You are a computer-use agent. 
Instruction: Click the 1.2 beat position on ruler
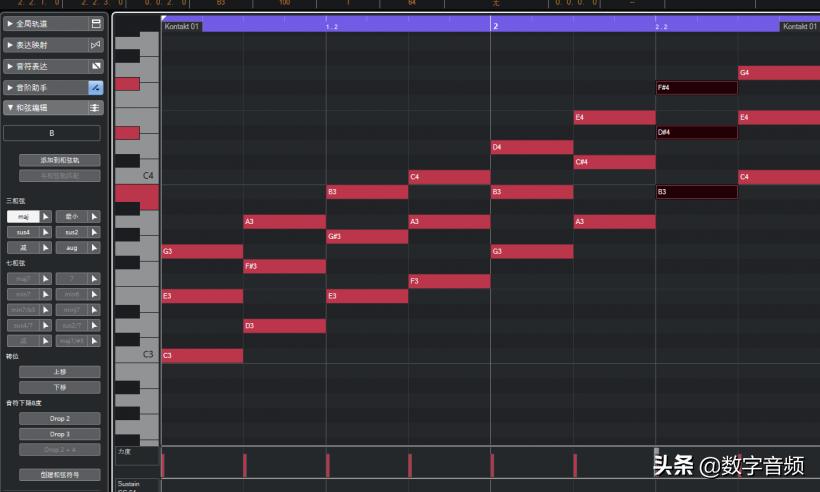pos(332,27)
